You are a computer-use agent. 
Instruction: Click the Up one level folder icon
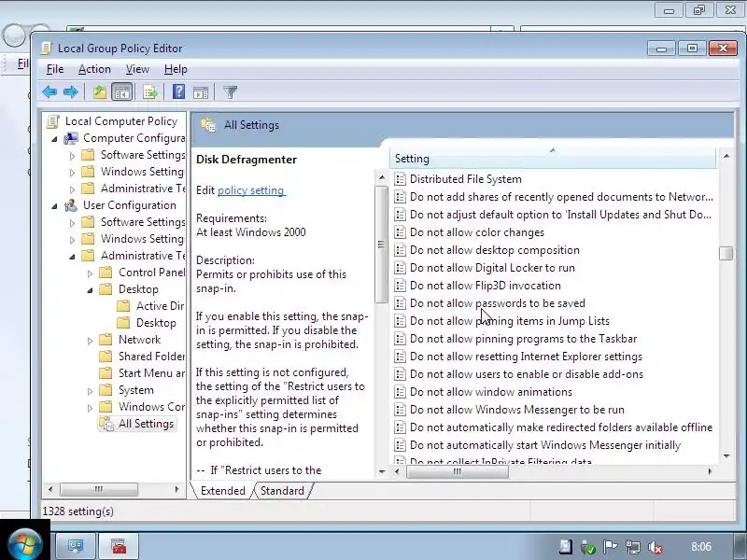click(x=100, y=91)
